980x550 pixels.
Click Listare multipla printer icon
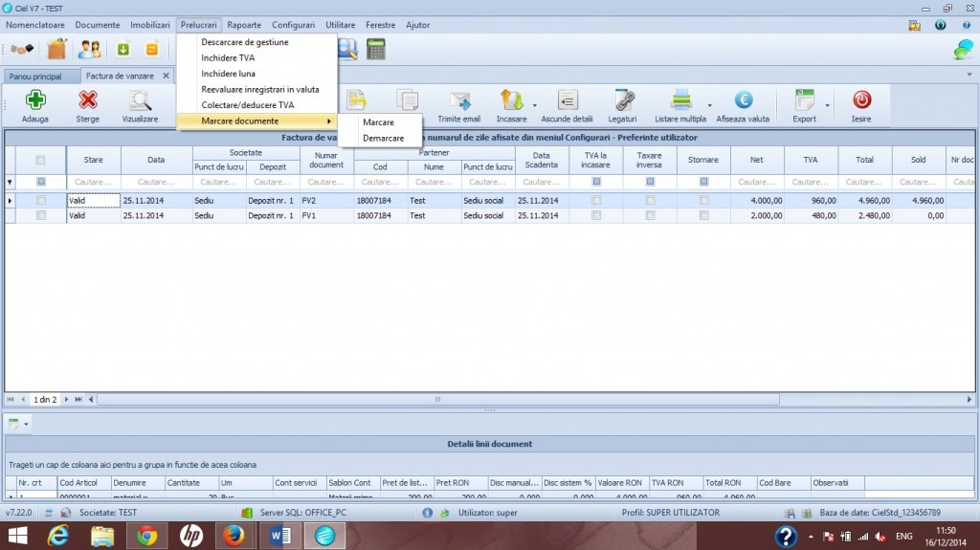pos(680,100)
